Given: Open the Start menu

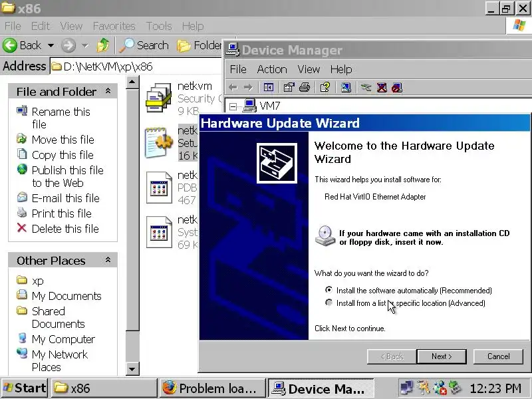Looking at the screenshot, I should coord(24,388).
